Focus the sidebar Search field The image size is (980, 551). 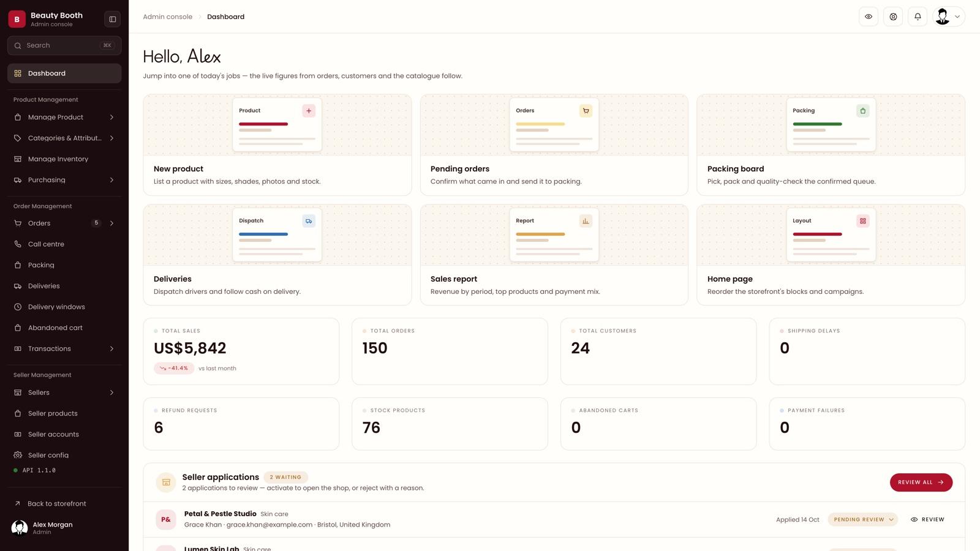[x=64, y=45]
